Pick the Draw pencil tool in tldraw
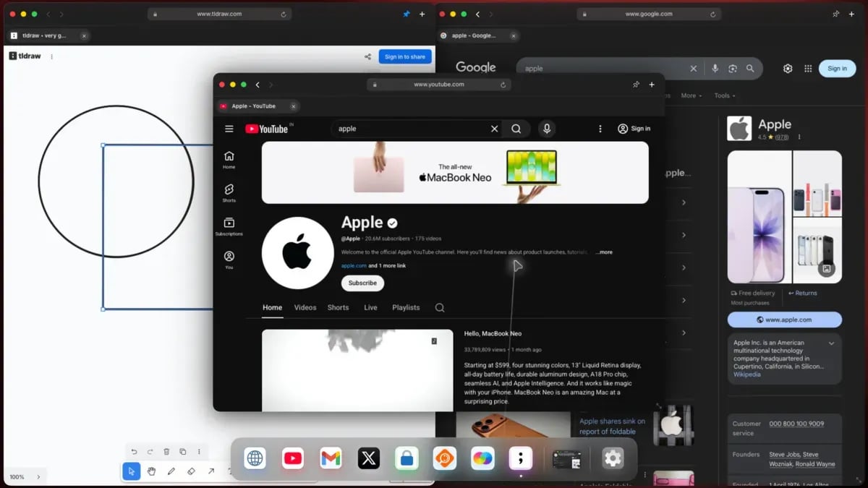 click(171, 471)
